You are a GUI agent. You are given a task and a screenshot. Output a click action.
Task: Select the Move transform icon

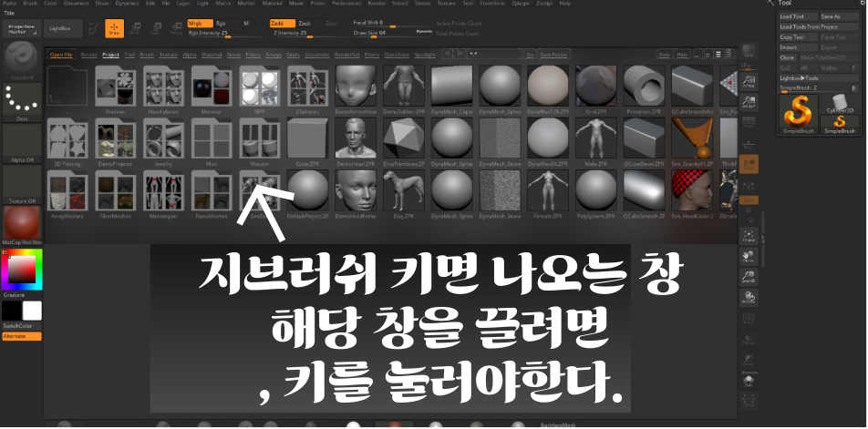[x=135, y=28]
